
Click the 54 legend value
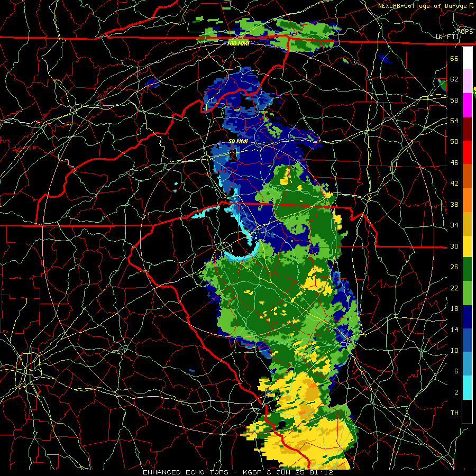tap(454, 121)
